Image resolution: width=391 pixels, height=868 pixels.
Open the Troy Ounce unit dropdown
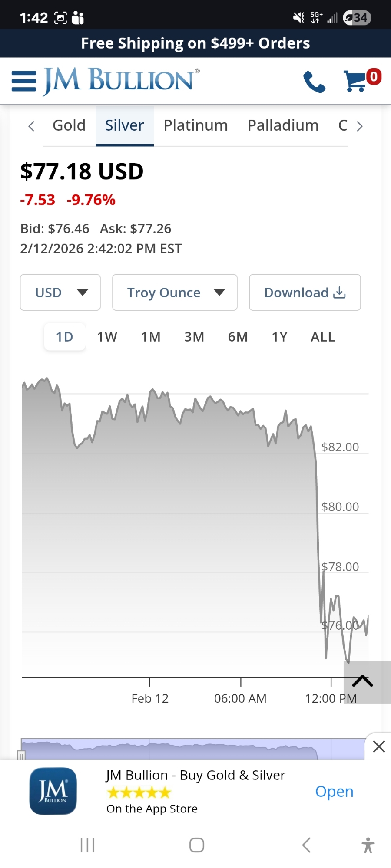(x=175, y=293)
